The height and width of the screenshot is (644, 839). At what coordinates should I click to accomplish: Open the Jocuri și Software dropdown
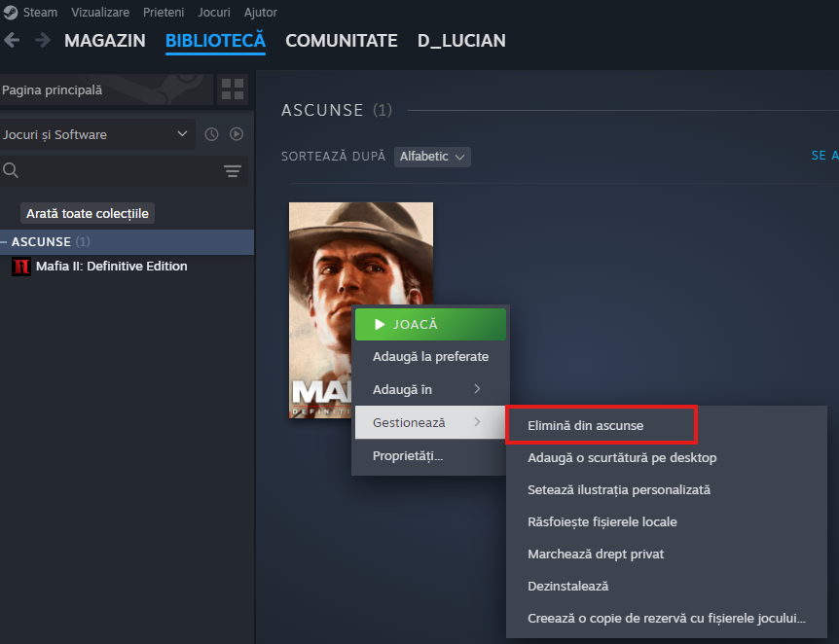[97, 134]
